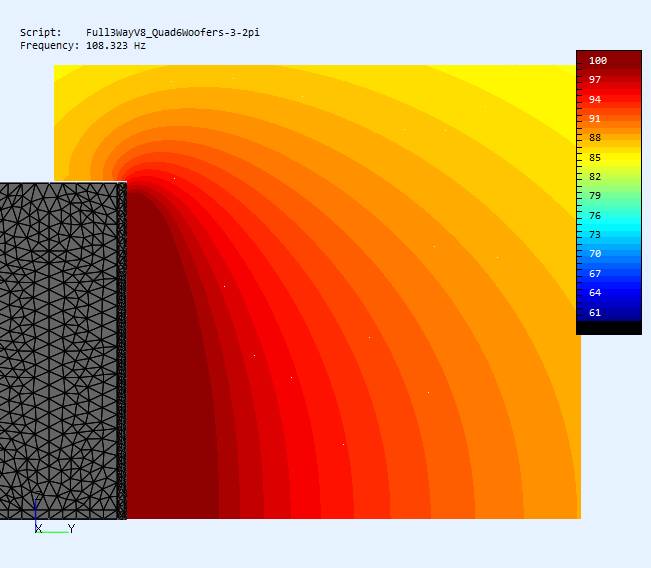Viewport: 651px width, 568px height.
Task: Click the 61 label on color scale
Action: coord(595,313)
